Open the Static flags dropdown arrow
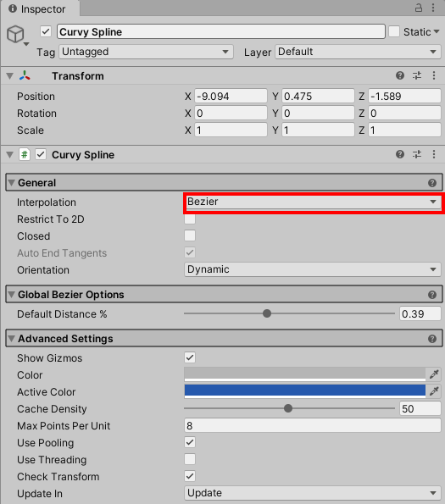Screen dimensions: 445x504 point(437,32)
